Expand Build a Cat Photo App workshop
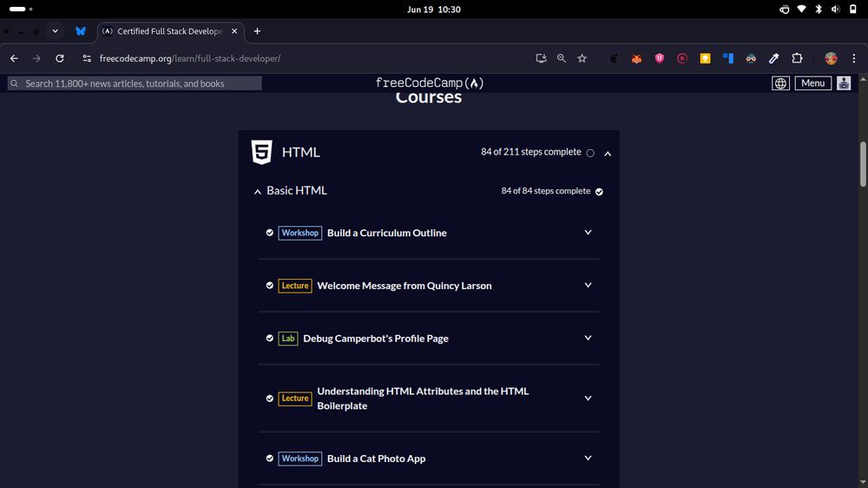This screenshot has width=868, height=488. coord(588,458)
